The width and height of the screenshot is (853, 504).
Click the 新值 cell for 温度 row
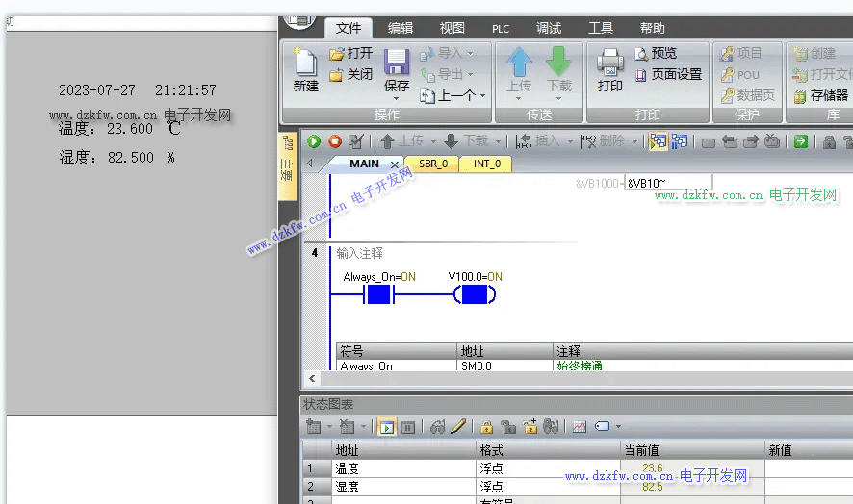pyautogui.click(x=807, y=468)
